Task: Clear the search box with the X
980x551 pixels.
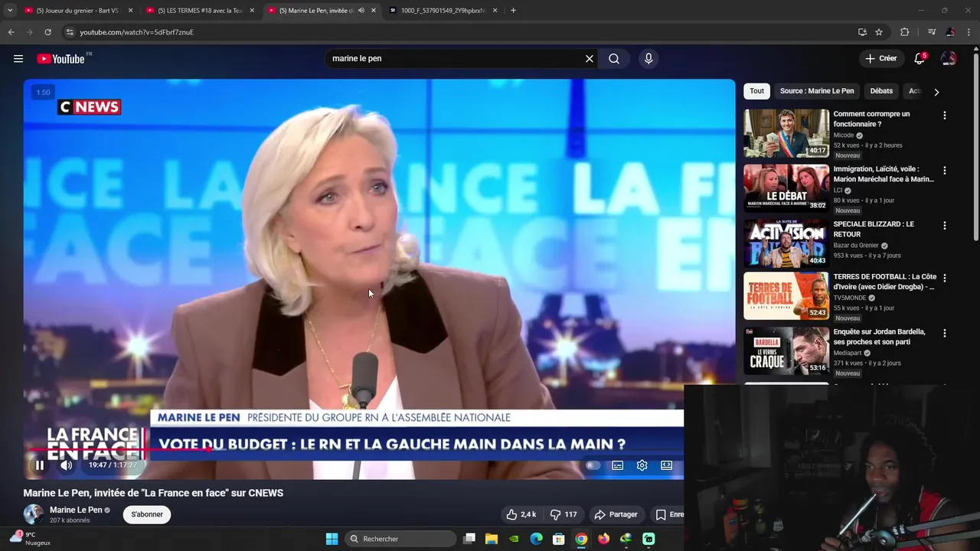Action: (x=590, y=59)
